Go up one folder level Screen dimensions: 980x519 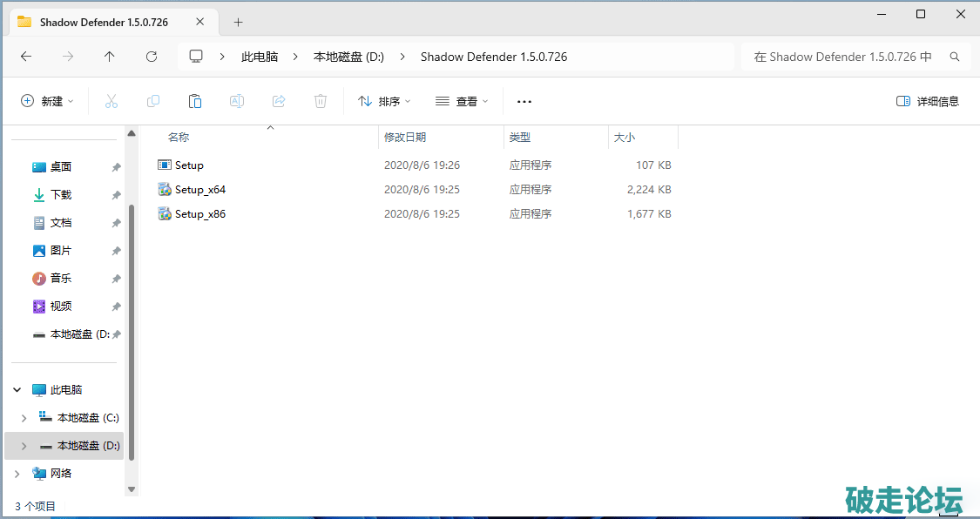pos(110,57)
